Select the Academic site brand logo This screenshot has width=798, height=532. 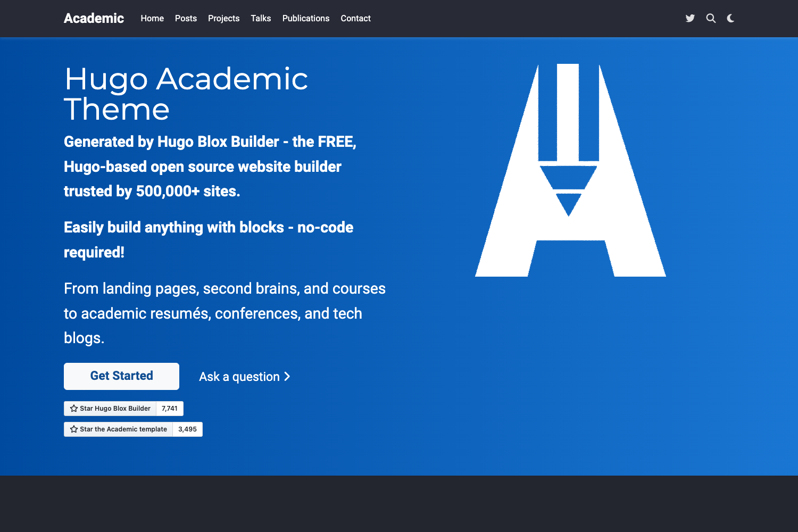pyautogui.click(x=94, y=18)
